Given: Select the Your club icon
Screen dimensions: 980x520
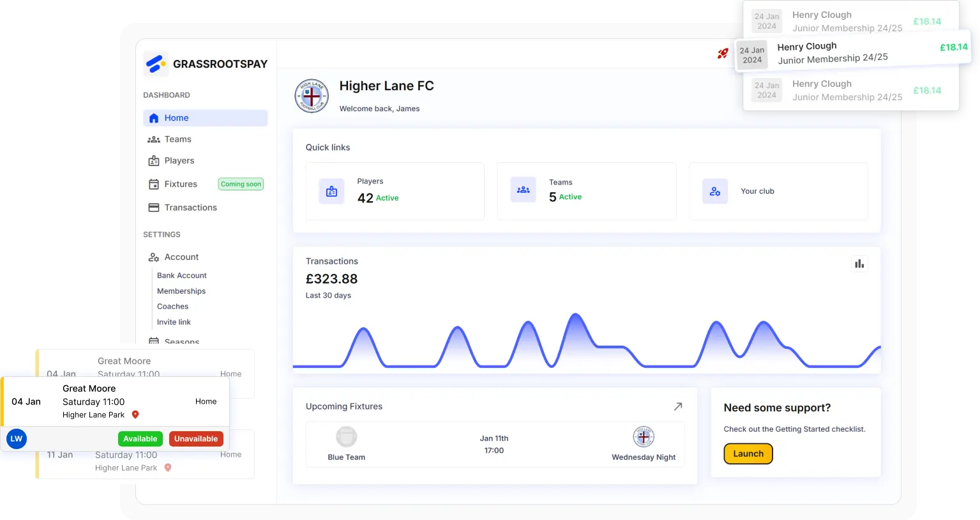Looking at the screenshot, I should [x=714, y=191].
